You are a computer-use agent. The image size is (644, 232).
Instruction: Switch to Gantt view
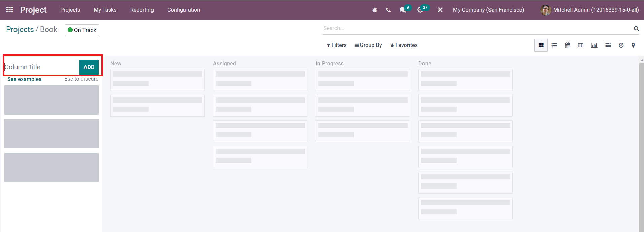[608, 45]
